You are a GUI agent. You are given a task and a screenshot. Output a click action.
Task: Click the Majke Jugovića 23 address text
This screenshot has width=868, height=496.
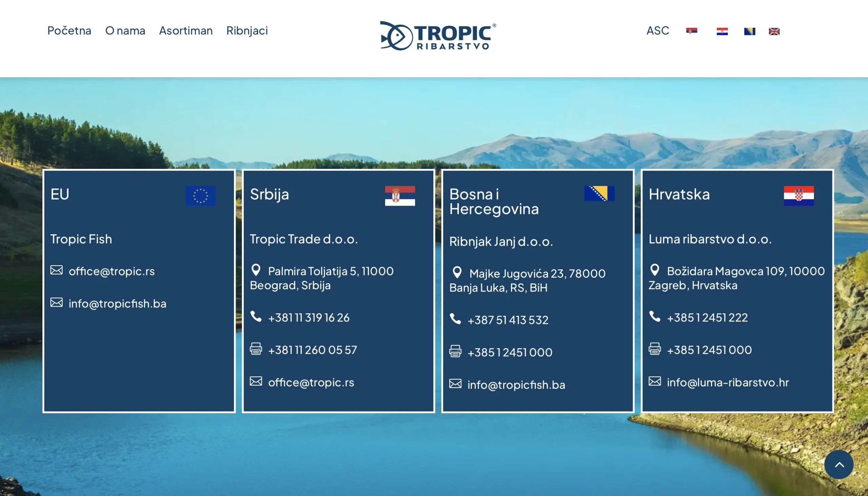(527, 280)
